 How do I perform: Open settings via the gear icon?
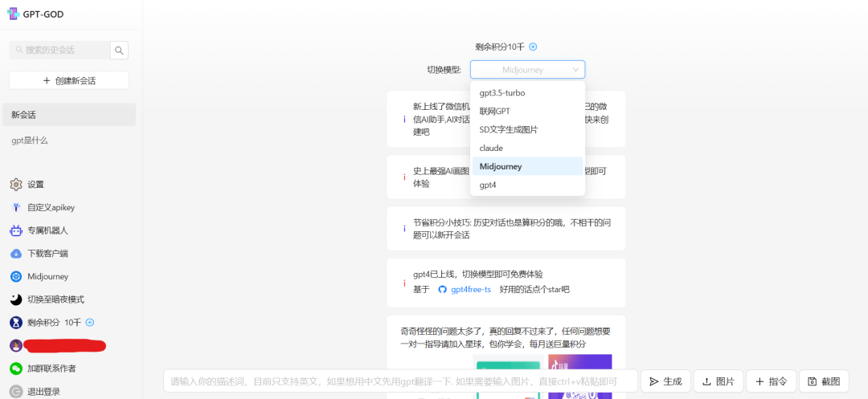pos(16,185)
